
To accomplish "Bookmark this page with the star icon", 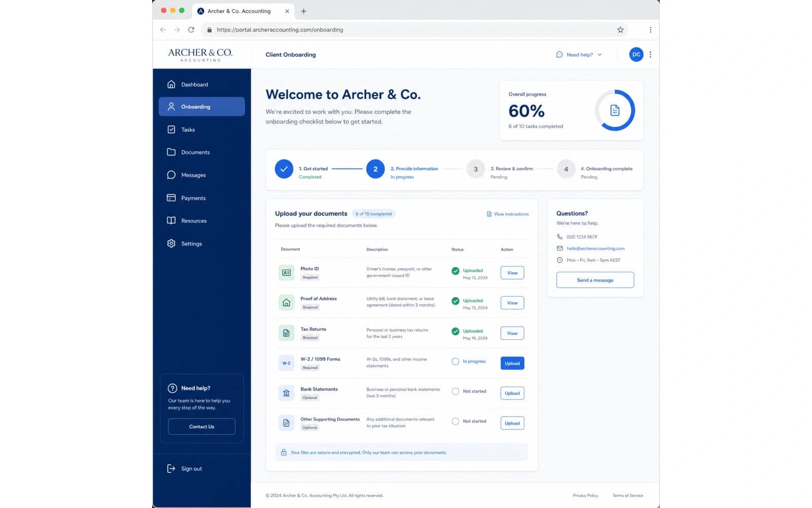I will pos(620,30).
